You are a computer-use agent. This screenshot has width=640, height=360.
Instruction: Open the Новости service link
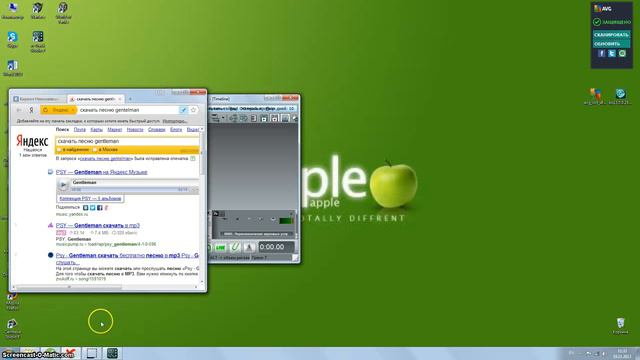(135, 129)
